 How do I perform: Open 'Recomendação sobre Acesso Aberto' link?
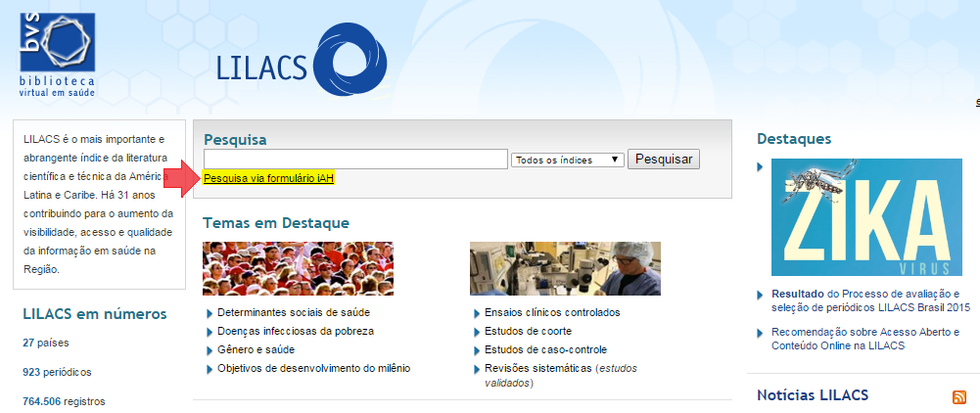coord(865,340)
